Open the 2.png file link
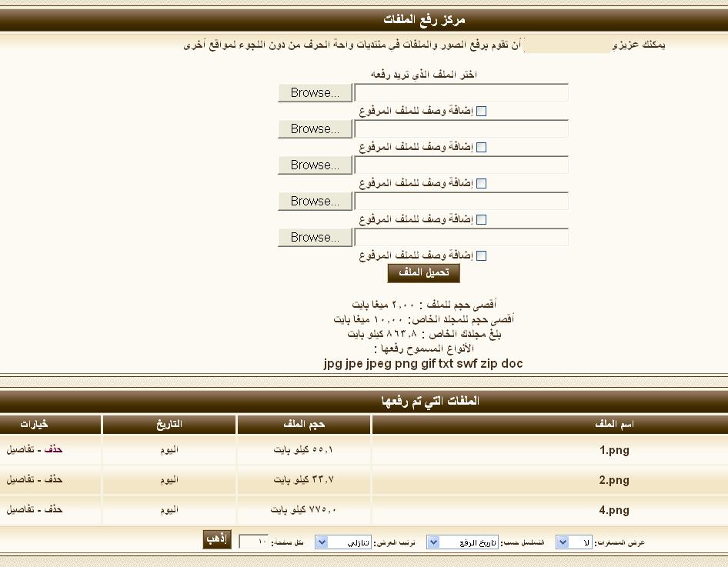 point(614,480)
